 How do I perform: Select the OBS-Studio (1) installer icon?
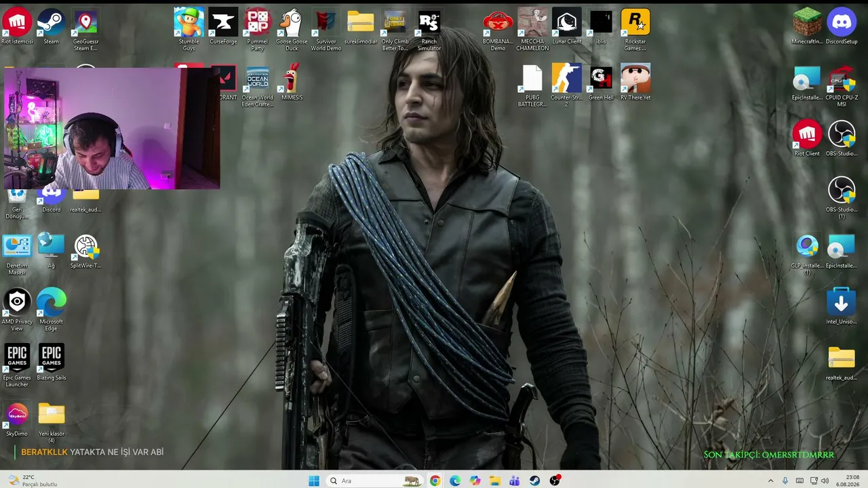pyautogui.click(x=842, y=198)
